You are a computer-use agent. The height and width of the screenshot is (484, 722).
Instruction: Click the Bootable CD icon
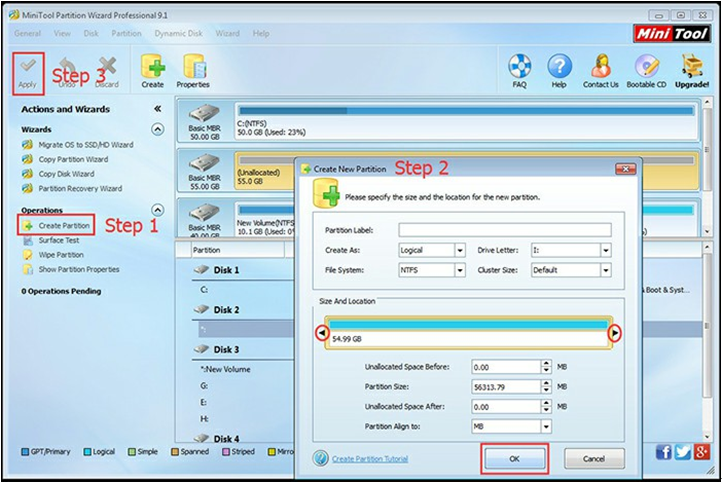(x=647, y=66)
